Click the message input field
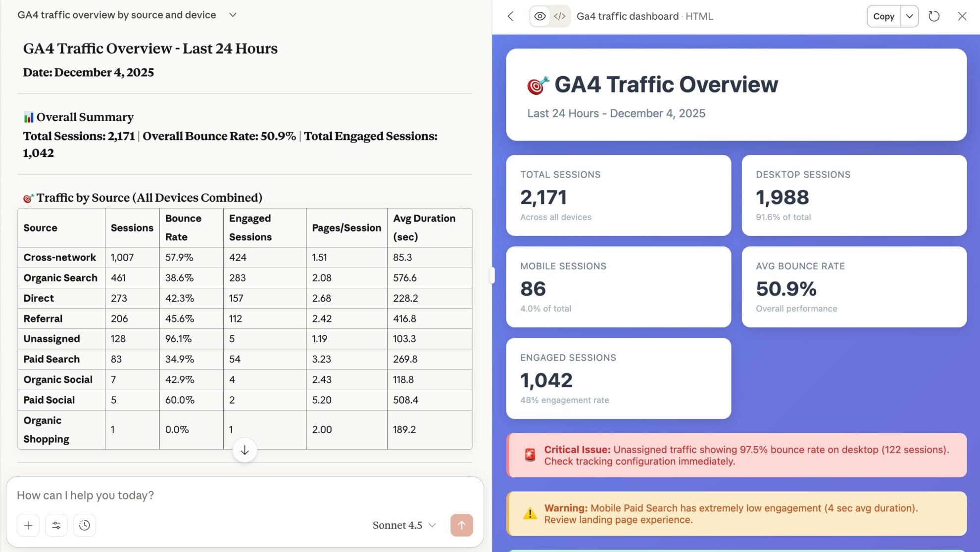The image size is (980, 552). [198, 495]
